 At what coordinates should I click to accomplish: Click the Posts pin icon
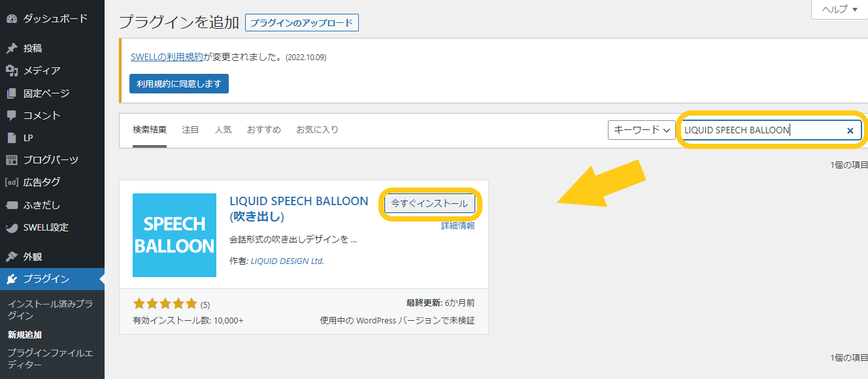(x=11, y=48)
